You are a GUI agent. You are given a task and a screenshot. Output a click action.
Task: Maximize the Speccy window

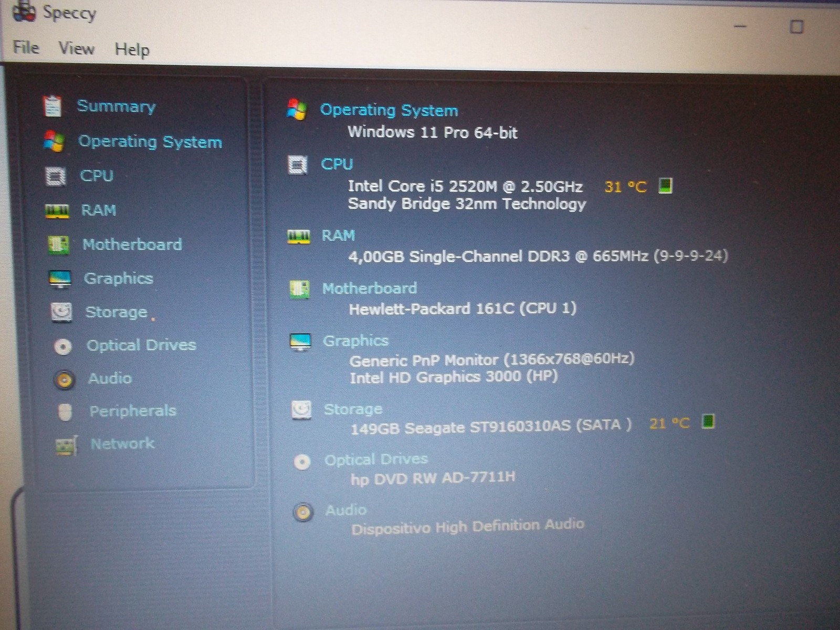[796, 27]
